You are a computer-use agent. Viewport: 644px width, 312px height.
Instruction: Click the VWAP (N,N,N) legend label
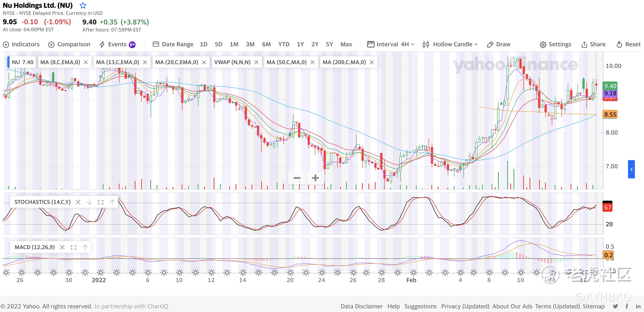[232, 62]
